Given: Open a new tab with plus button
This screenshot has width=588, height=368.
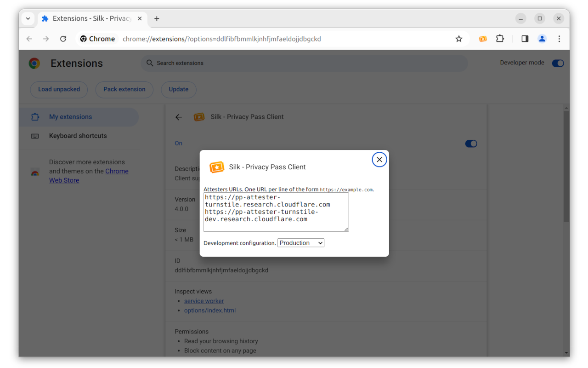Looking at the screenshot, I should (x=157, y=19).
